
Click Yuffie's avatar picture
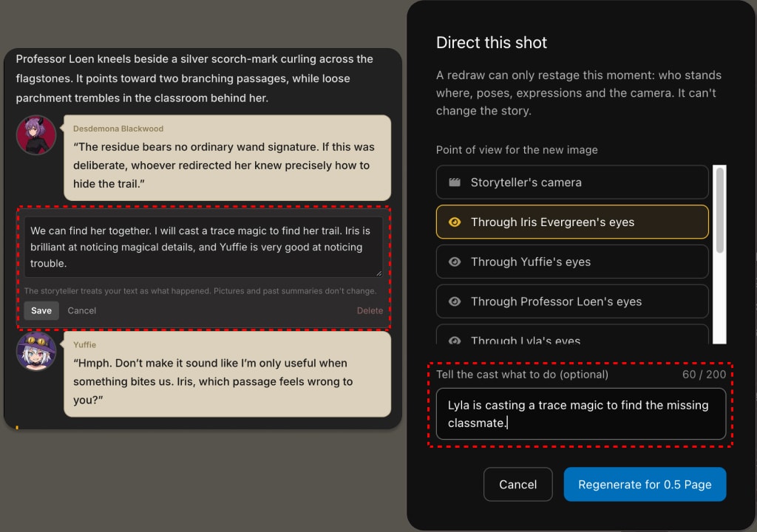tap(36, 351)
